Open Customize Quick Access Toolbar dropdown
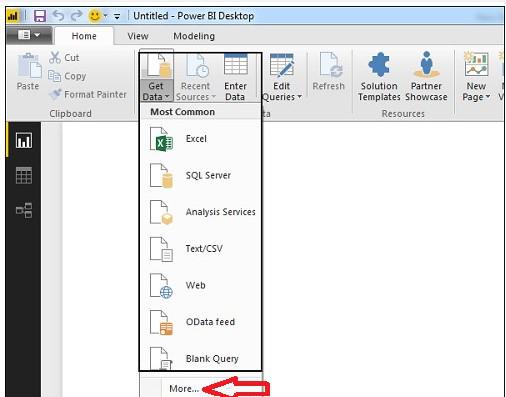This screenshot has height=397, width=506. 117,16
